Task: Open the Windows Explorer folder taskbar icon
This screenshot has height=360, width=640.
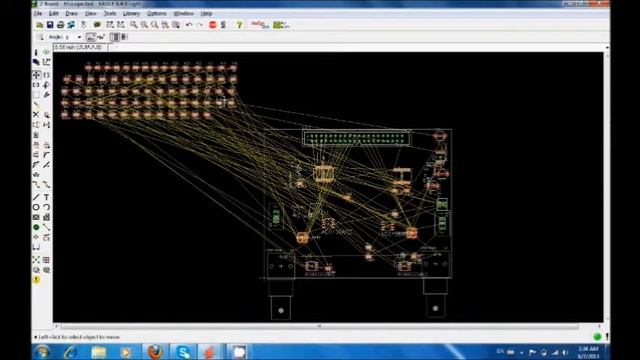Action: [98, 352]
